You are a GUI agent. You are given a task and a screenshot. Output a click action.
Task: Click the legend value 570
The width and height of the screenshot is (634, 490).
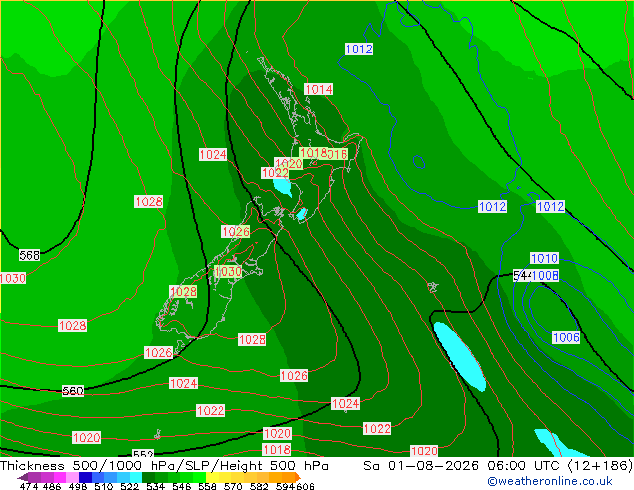tap(233, 486)
